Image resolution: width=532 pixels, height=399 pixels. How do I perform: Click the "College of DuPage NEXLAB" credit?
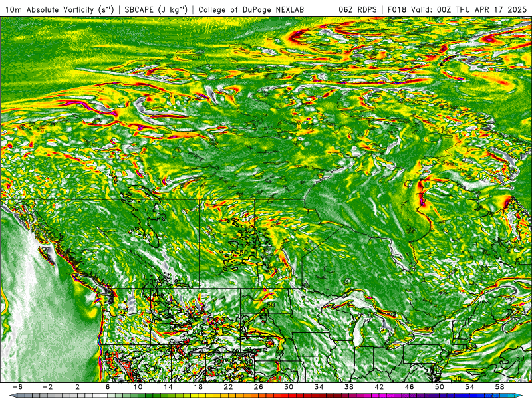(251, 9)
